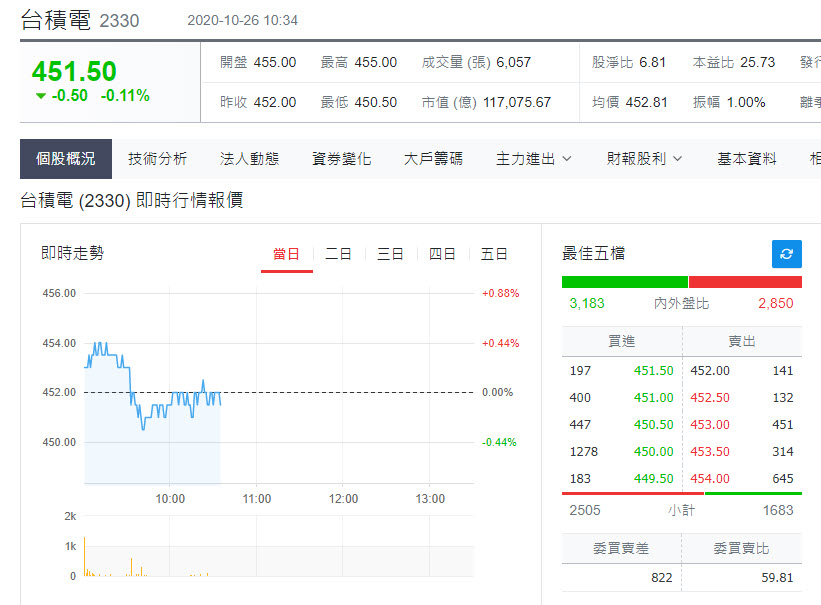Click the volume bar chart
Image resolution: width=821 pixels, height=605 pixels.
[x=279, y=546]
